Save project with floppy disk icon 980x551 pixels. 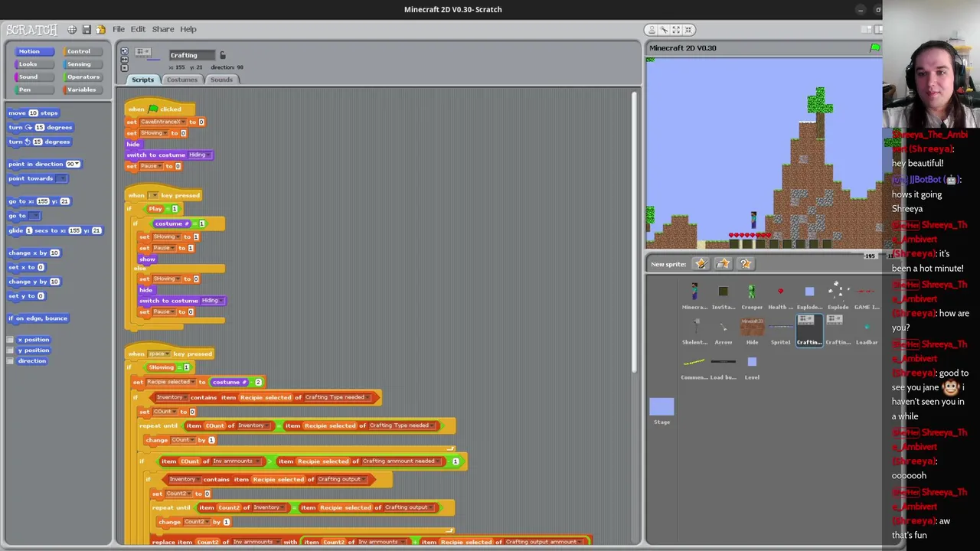click(87, 29)
